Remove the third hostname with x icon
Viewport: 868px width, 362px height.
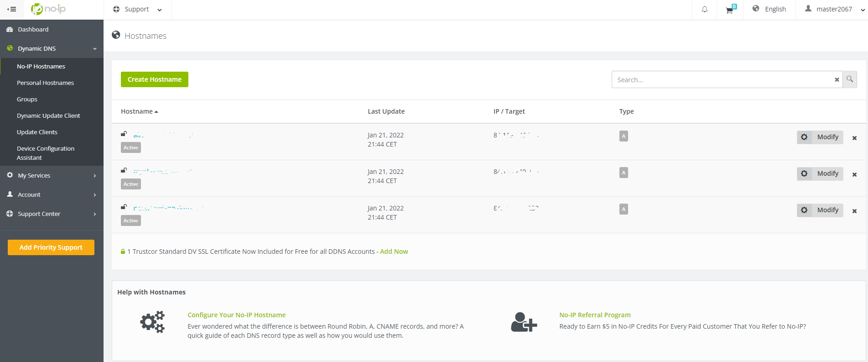[x=855, y=211]
